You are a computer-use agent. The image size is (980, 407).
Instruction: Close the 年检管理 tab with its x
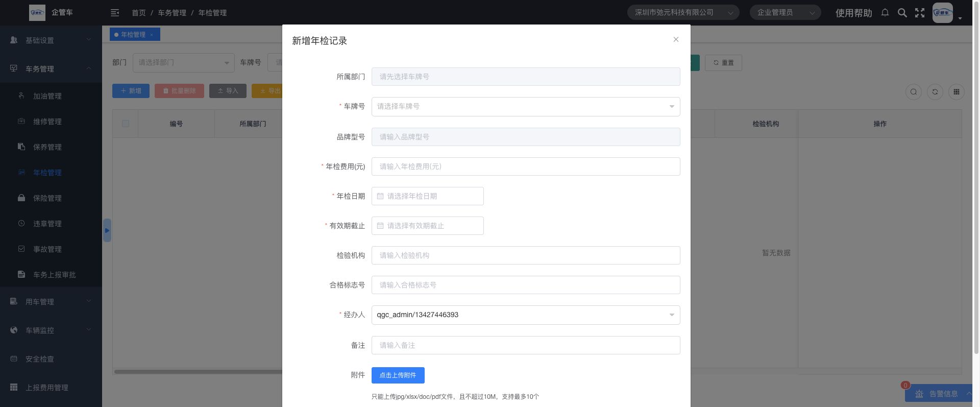[x=152, y=35]
